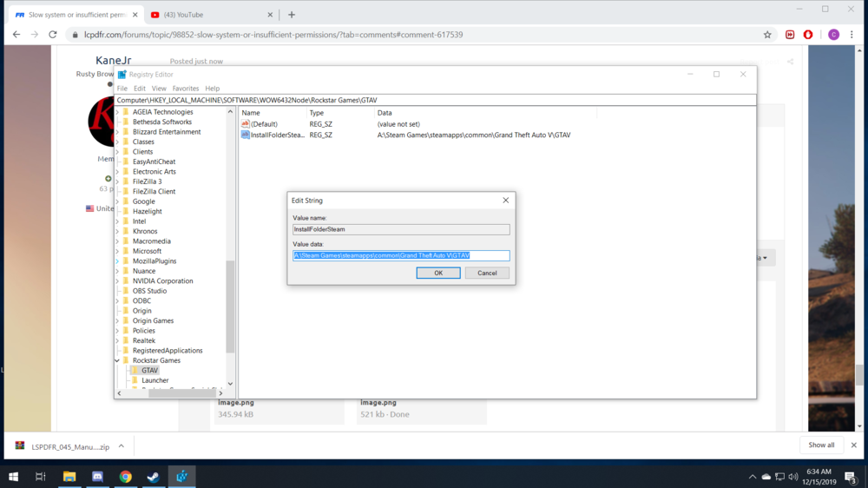The width and height of the screenshot is (868, 488).
Task: Collapse the Rockstar Games key
Action: [117, 360]
